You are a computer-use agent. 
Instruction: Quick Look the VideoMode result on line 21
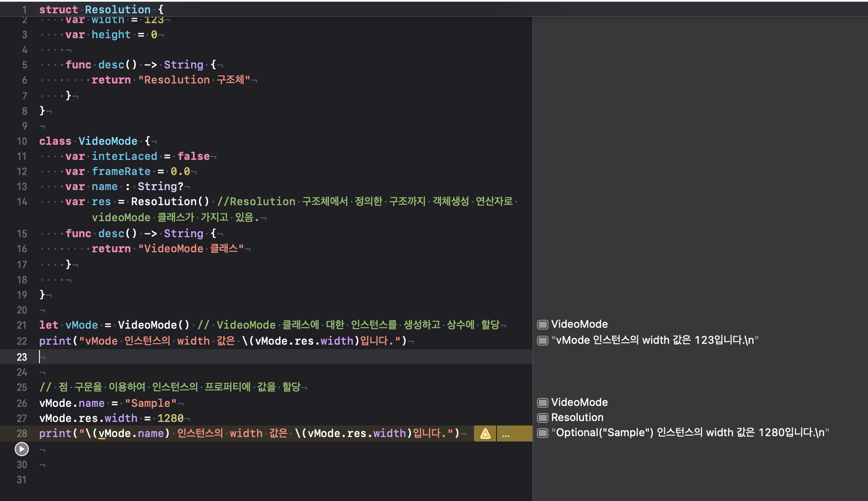[x=542, y=324]
